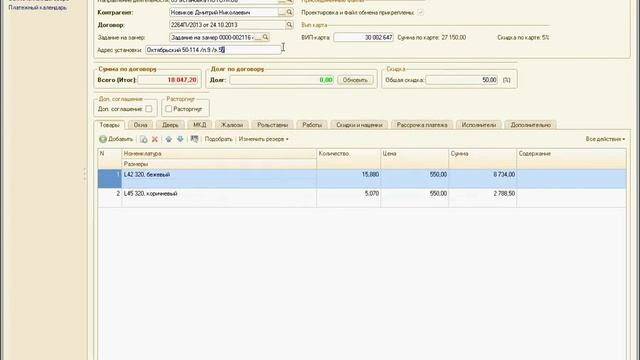This screenshot has width=640, height=360.
Task: Click the Обновить button for debt
Action: 355,80
